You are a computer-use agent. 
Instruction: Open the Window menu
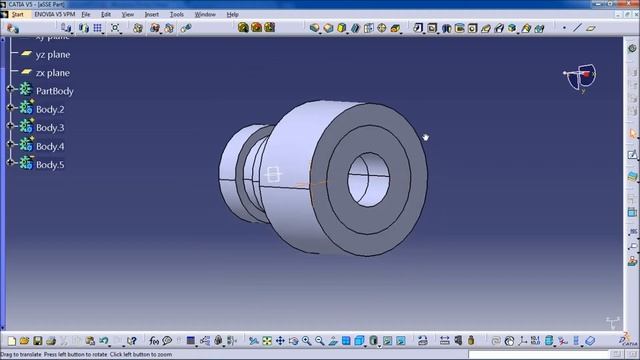click(x=205, y=14)
